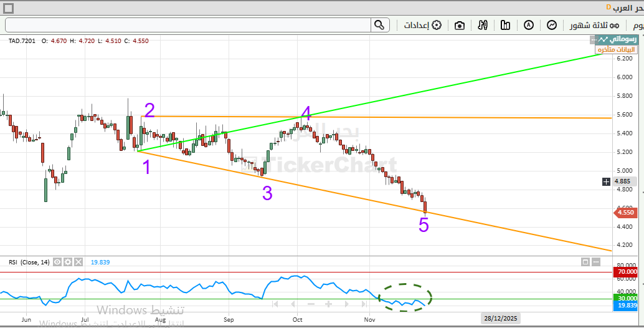Open the search magnifier button
644x328 pixels.
click(379, 25)
